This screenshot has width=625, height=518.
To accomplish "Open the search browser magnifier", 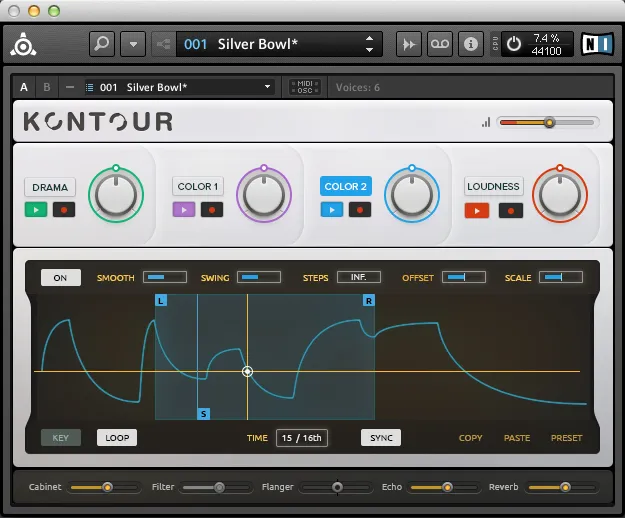I will tap(102, 44).
